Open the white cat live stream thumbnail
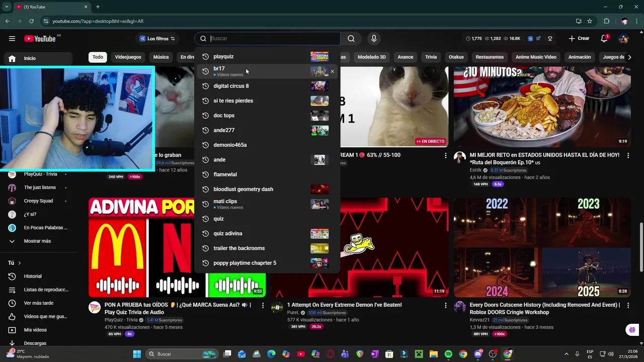Screen dimensions: 644x362 [394, 107]
